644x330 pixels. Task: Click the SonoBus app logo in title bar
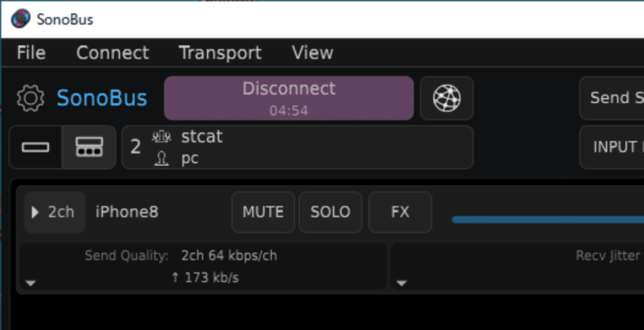point(21,19)
